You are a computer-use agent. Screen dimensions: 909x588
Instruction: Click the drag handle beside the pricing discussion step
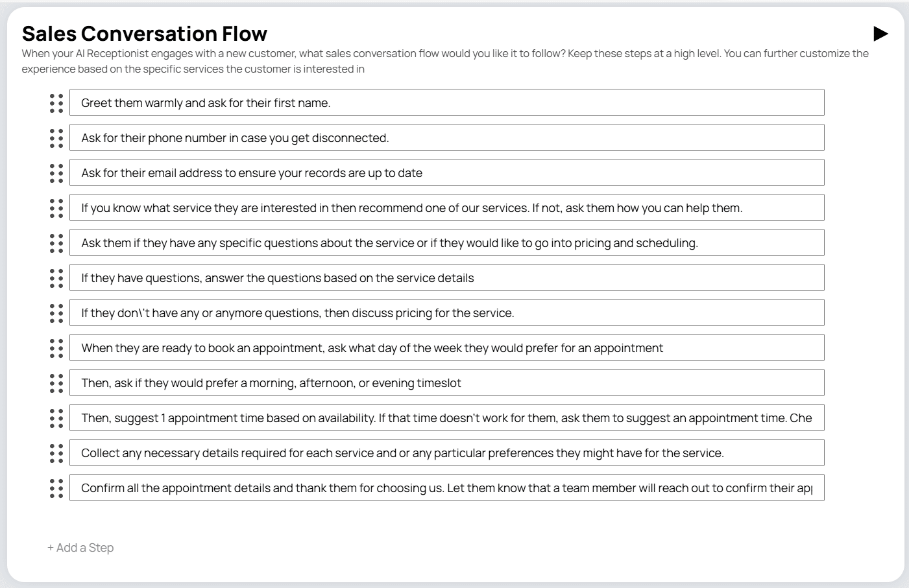[55, 312]
